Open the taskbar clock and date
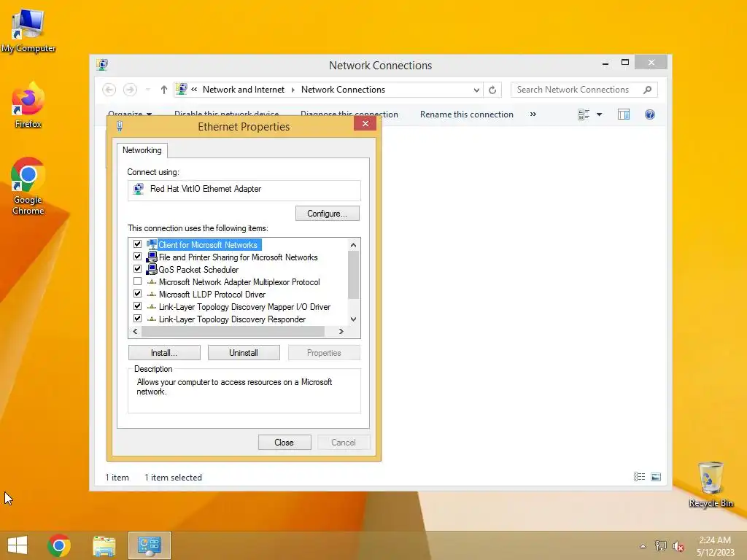747x560 pixels. coord(715,546)
